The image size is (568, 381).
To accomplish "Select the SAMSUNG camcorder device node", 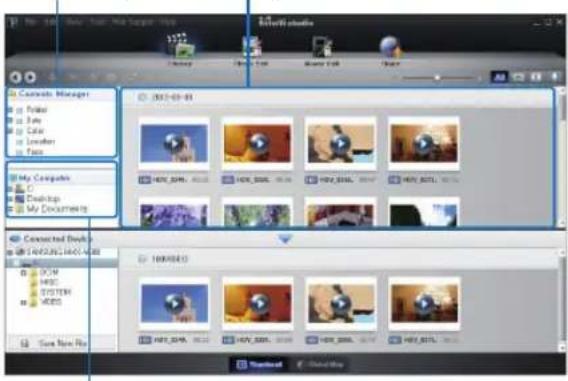I will tap(63, 252).
